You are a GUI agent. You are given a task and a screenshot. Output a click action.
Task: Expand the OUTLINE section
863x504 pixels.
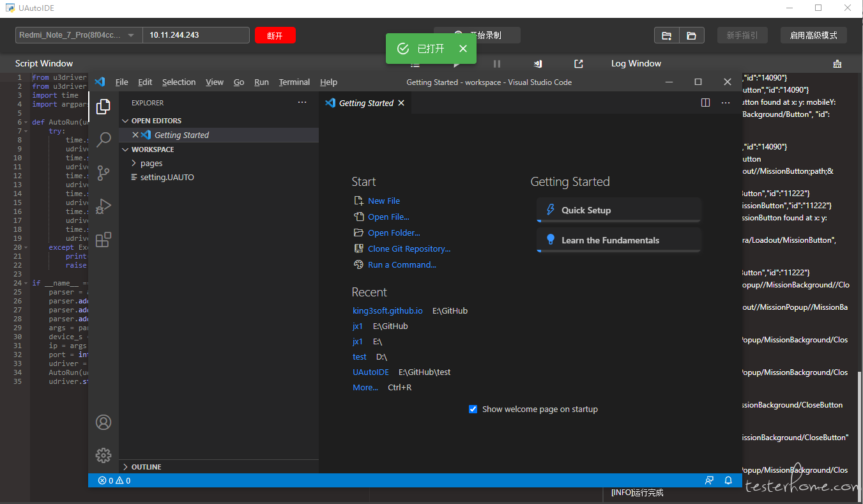125,467
